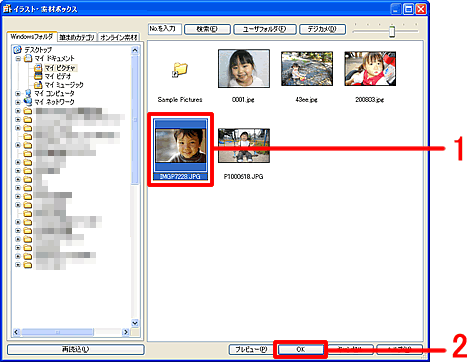Screen dimensions: 470x362
Task: Click the folder tree vertical scrollbar thumb
Action: (x=135, y=119)
